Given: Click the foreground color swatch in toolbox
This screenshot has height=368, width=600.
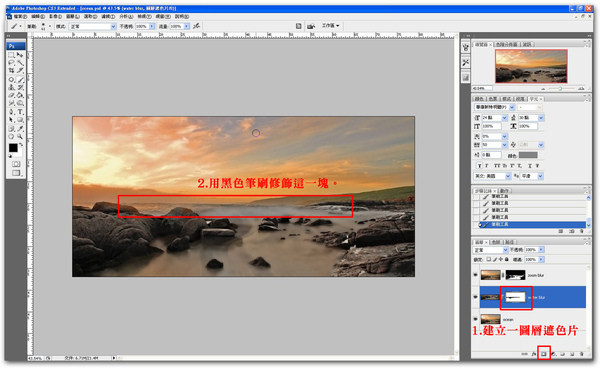Looking at the screenshot, I should coord(13,148).
